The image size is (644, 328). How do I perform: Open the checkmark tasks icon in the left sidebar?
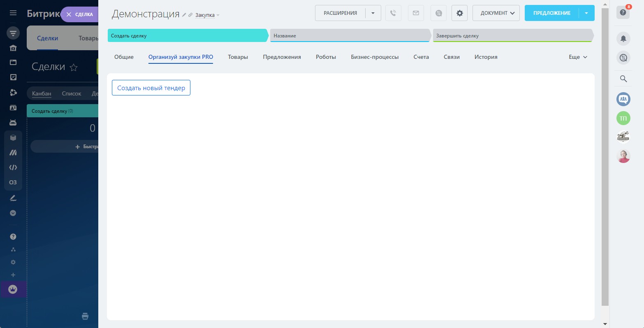pyautogui.click(x=13, y=77)
